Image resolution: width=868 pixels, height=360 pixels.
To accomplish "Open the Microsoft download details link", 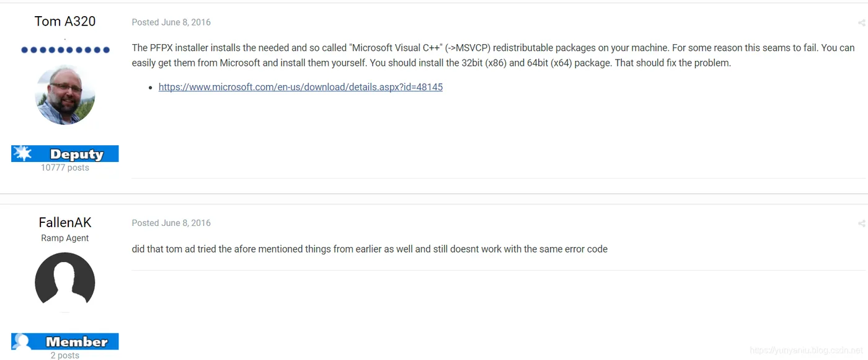I will pos(301,87).
